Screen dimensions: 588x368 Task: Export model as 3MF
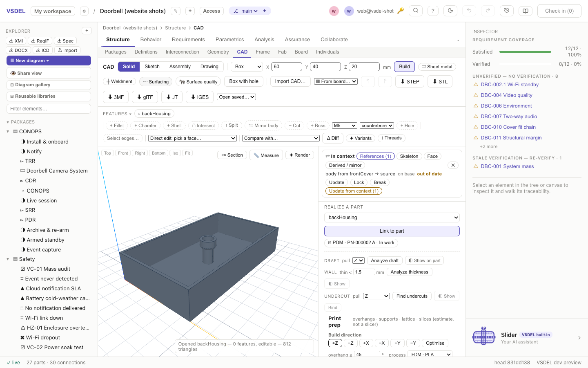116,97
